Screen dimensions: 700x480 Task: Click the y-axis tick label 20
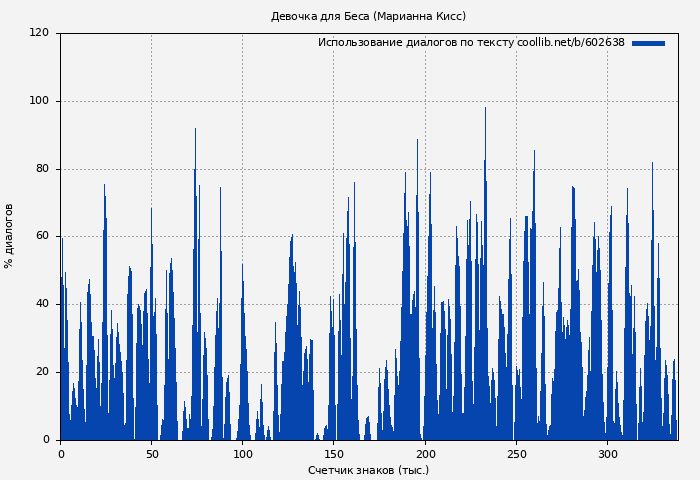42,372
